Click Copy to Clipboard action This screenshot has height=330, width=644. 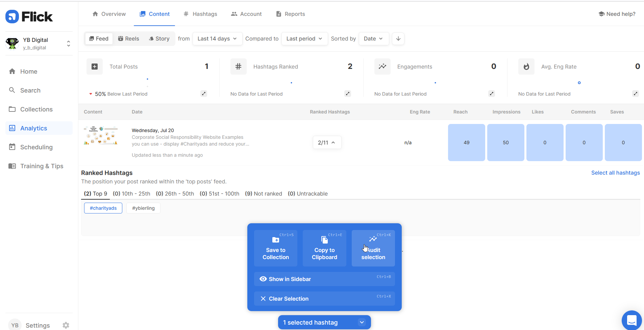pyautogui.click(x=324, y=248)
